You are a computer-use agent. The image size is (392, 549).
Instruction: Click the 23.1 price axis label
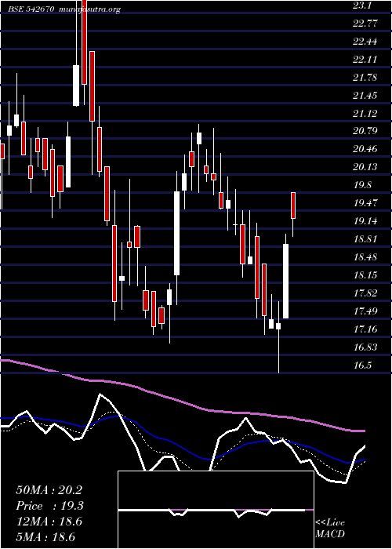[x=361, y=5]
